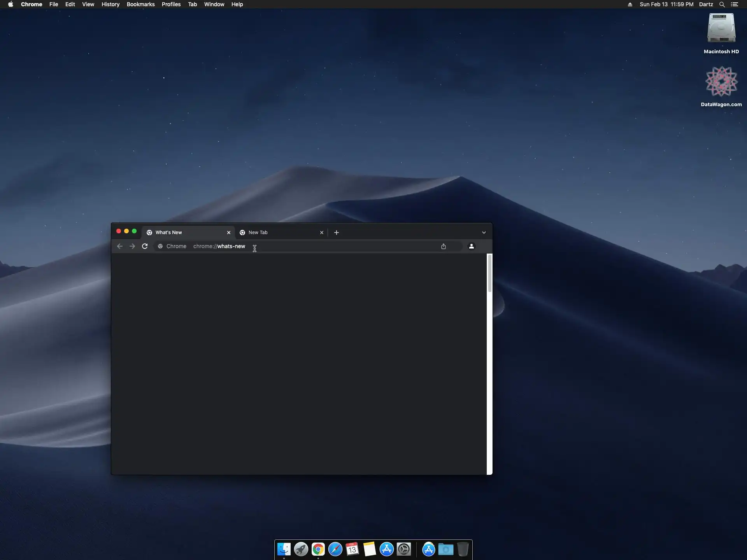747x560 pixels.
Task: Click the chrome://whats-new address field
Action: [x=311, y=246]
